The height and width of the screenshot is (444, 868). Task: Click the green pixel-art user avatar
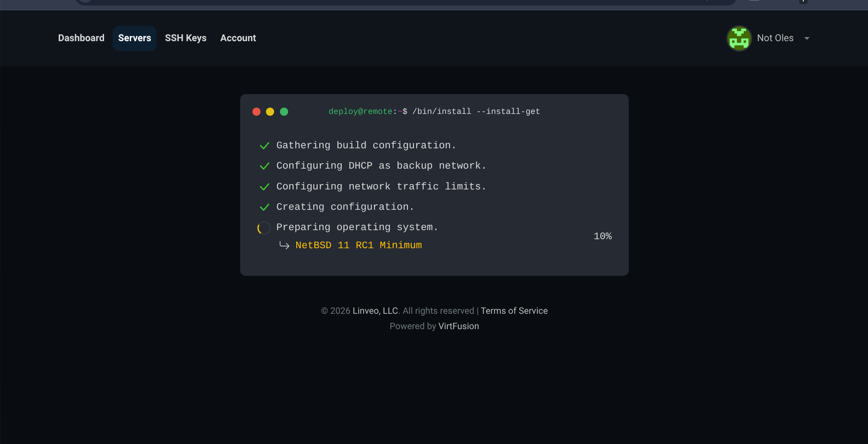[739, 38]
